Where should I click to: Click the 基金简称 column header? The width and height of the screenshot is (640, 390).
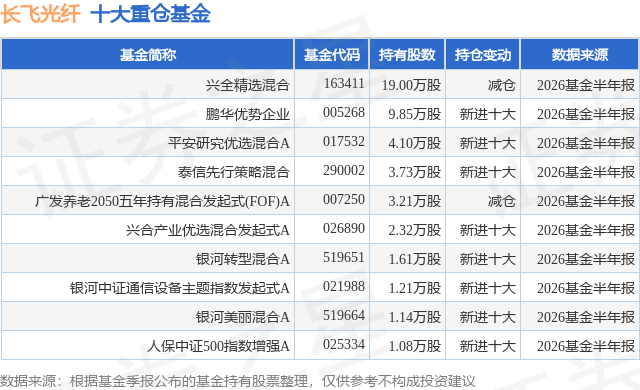(x=148, y=55)
